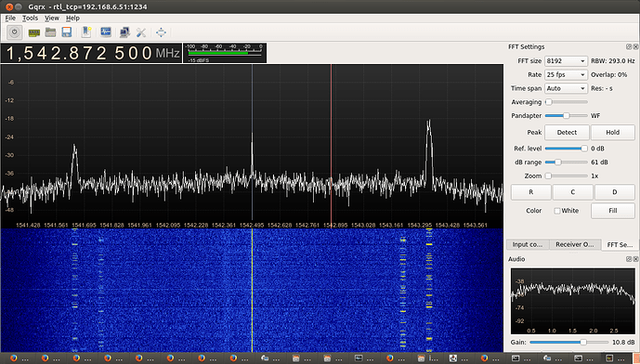Open the bookmarks toolbar icon
The width and height of the screenshot is (640, 364).
[86, 32]
